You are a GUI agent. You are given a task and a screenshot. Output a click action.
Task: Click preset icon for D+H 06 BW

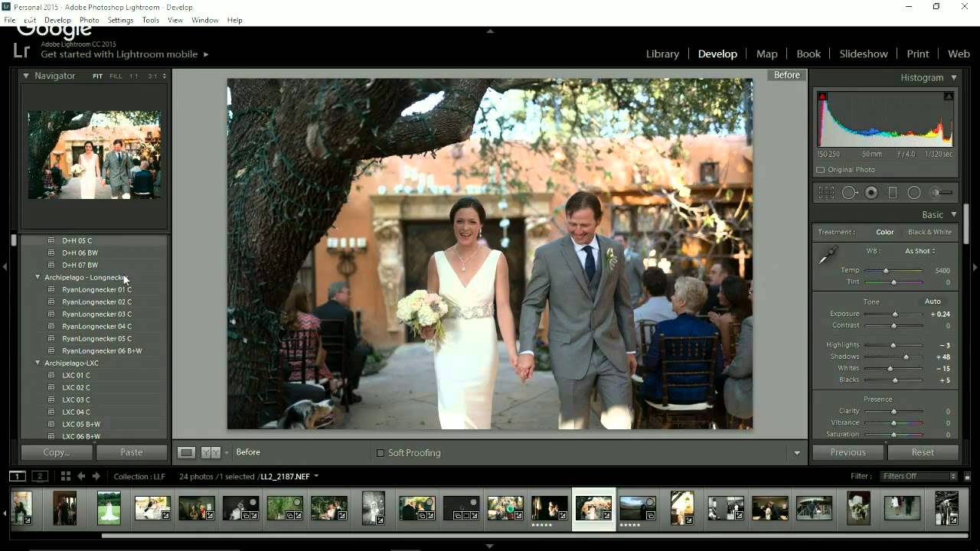pos(51,253)
